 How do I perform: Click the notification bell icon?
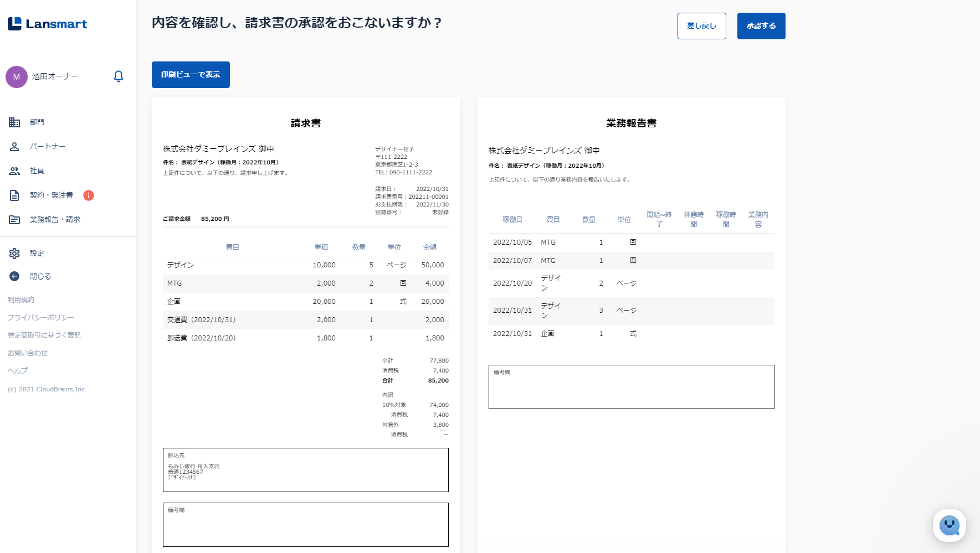click(x=119, y=76)
